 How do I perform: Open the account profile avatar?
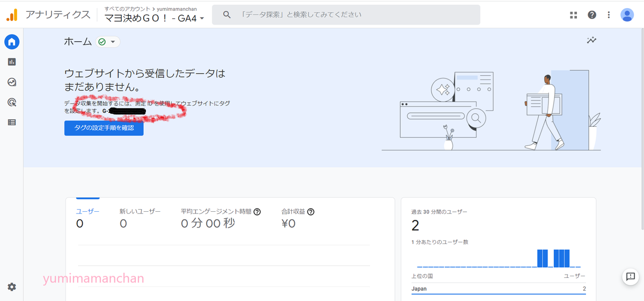(x=627, y=15)
